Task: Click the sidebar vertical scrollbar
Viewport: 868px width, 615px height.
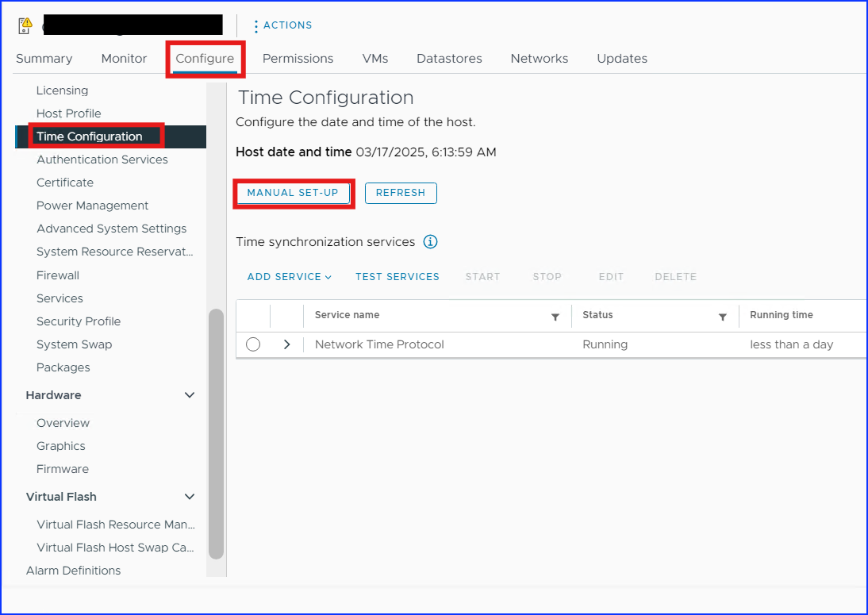Action: [216, 432]
